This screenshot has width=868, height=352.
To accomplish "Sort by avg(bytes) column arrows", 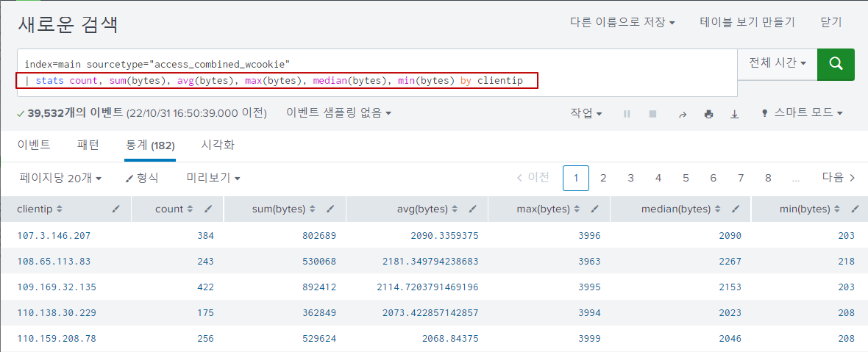I will pyautogui.click(x=455, y=209).
